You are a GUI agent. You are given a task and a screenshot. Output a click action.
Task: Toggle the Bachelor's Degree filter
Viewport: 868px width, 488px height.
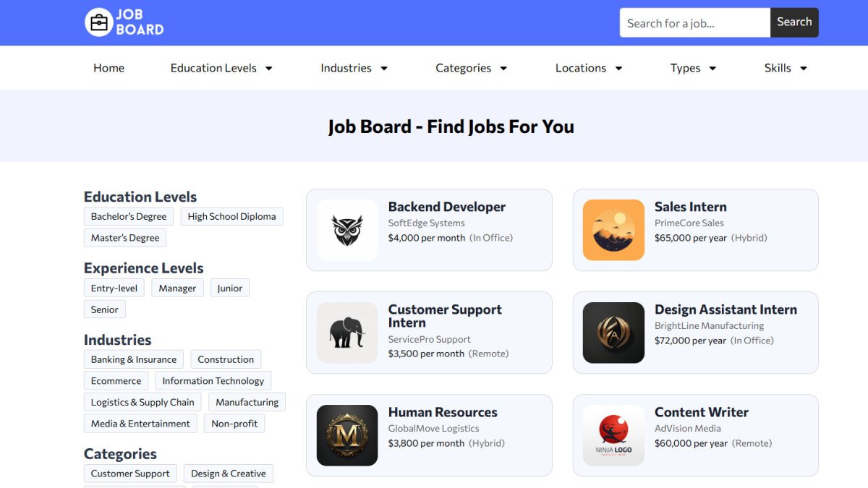point(128,215)
